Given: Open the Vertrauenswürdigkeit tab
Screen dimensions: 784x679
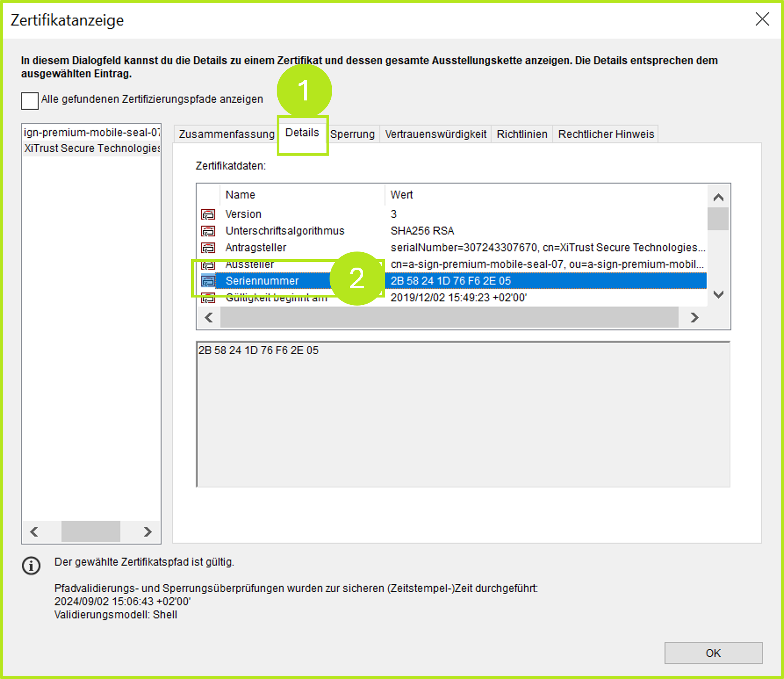Looking at the screenshot, I should (x=435, y=134).
